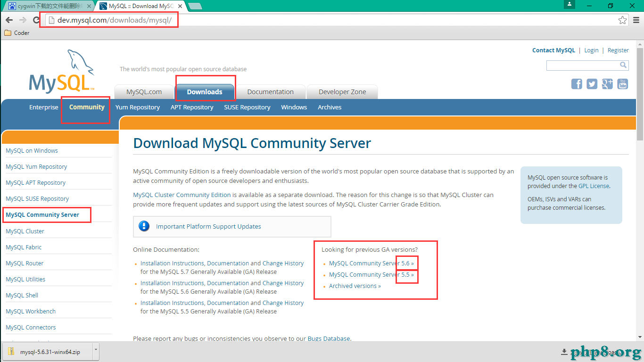Open MySQL Router sidebar link
This screenshot has height=362, width=644.
click(25, 263)
